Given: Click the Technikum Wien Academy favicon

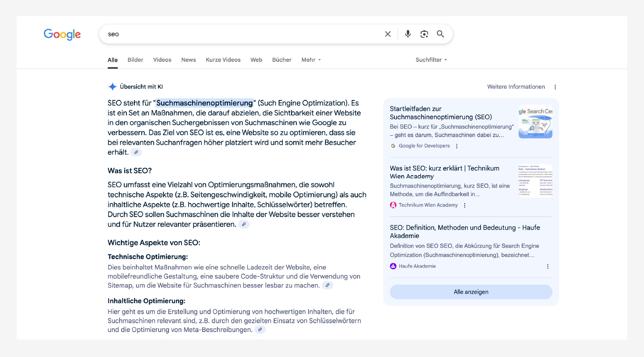Looking at the screenshot, I should tap(393, 205).
